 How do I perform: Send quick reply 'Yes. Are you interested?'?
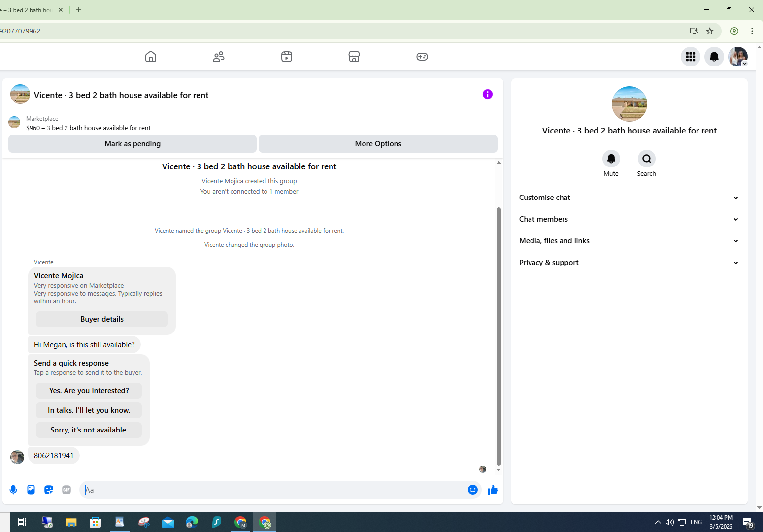(x=89, y=391)
